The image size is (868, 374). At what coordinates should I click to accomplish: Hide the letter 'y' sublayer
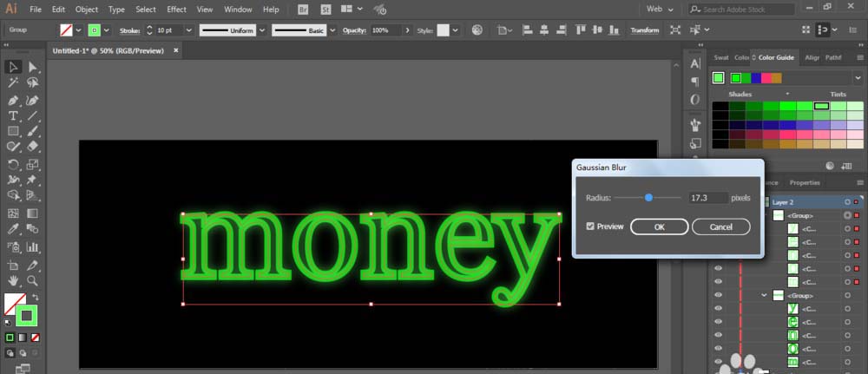pos(718,309)
